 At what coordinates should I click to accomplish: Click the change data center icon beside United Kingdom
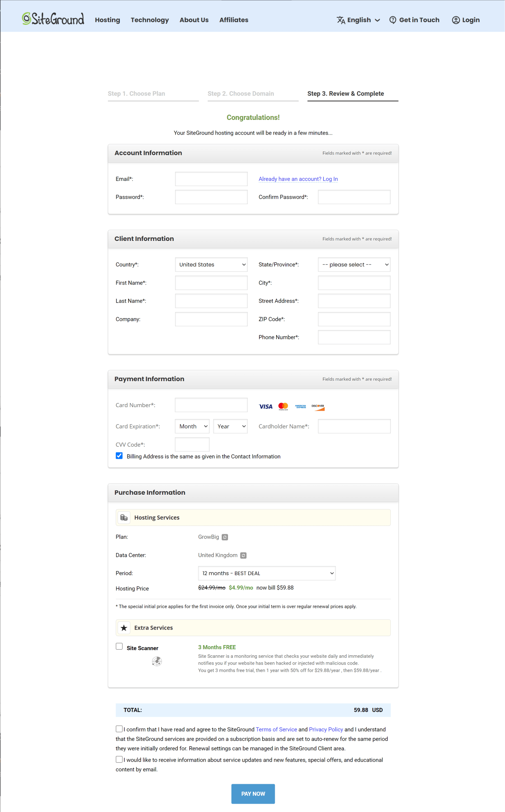pyautogui.click(x=243, y=556)
